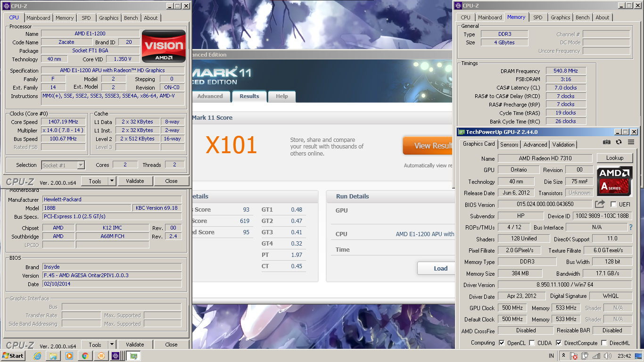Click the BIOS export share icon in GPU-Z
The width and height of the screenshot is (644, 362).
pyautogui.click(x=600, y=204)
